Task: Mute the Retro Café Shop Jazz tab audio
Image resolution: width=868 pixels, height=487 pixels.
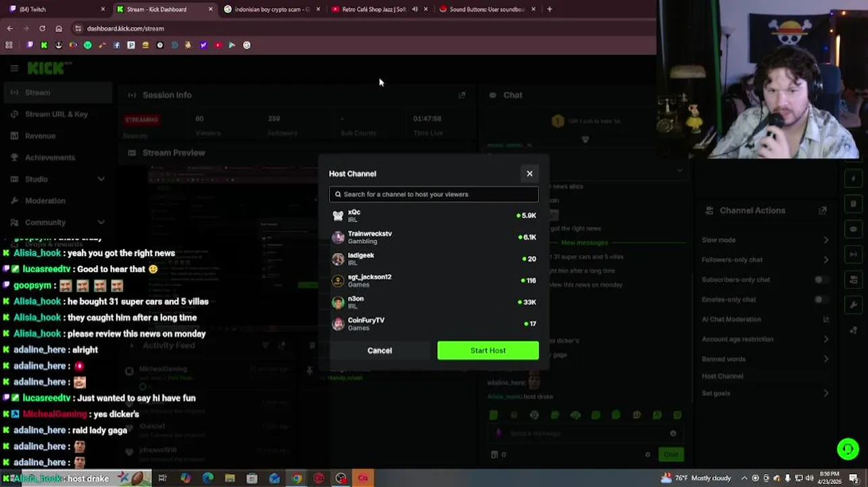Action: click(414, 9)
